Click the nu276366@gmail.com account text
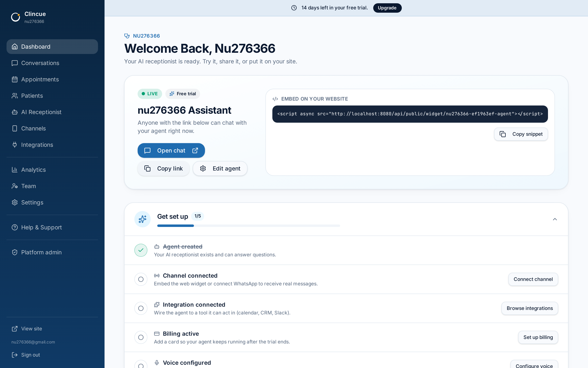Image resolution: width=588 pixels, height=368 pixels. click(33, 342)
